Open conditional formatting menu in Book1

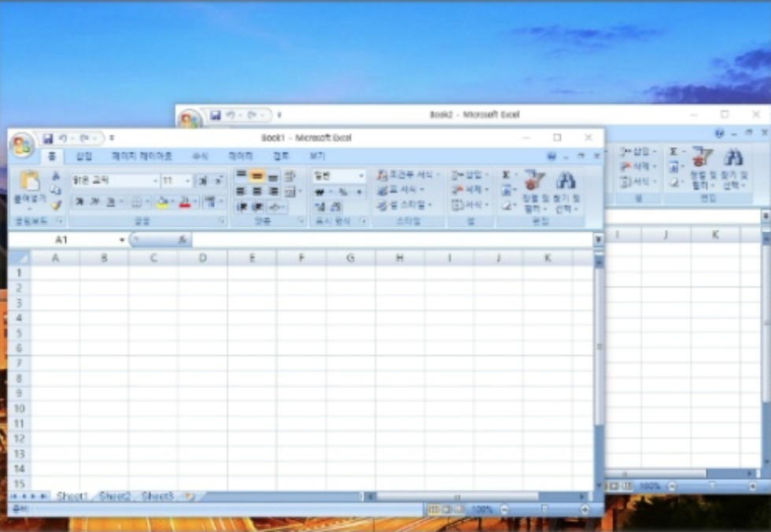point(408,175)
